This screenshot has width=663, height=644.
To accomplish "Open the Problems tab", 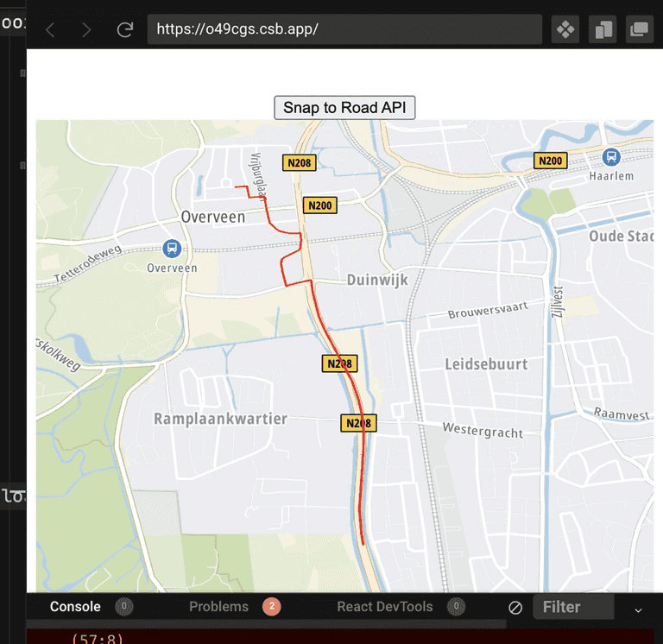I will (218, 607).
